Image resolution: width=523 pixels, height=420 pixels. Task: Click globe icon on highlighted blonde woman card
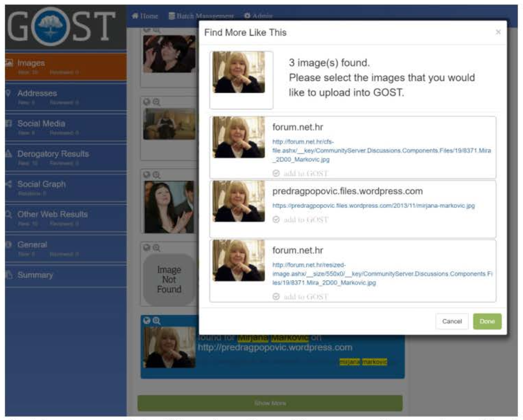(x=147, y=320)
